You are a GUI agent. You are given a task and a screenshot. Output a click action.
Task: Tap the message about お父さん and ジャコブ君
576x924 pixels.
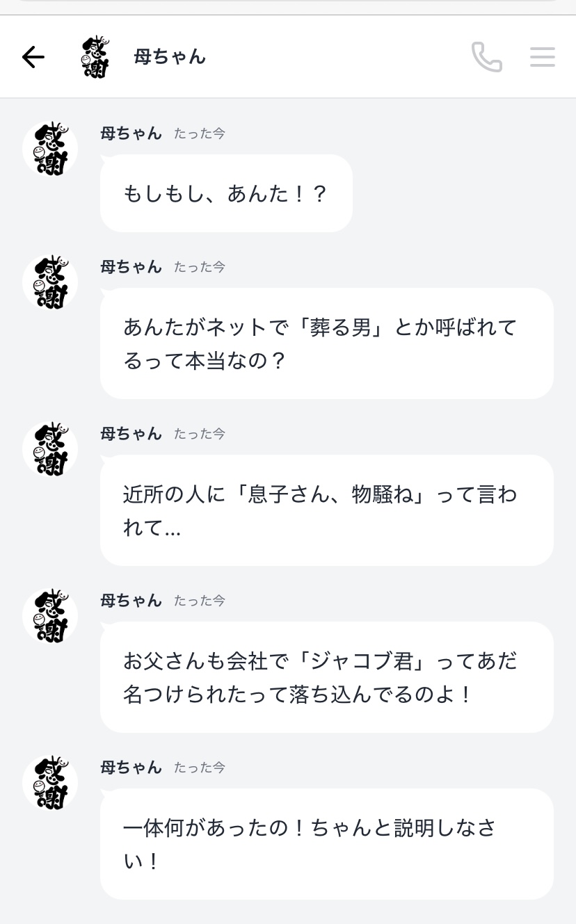[x=326, y=677]
